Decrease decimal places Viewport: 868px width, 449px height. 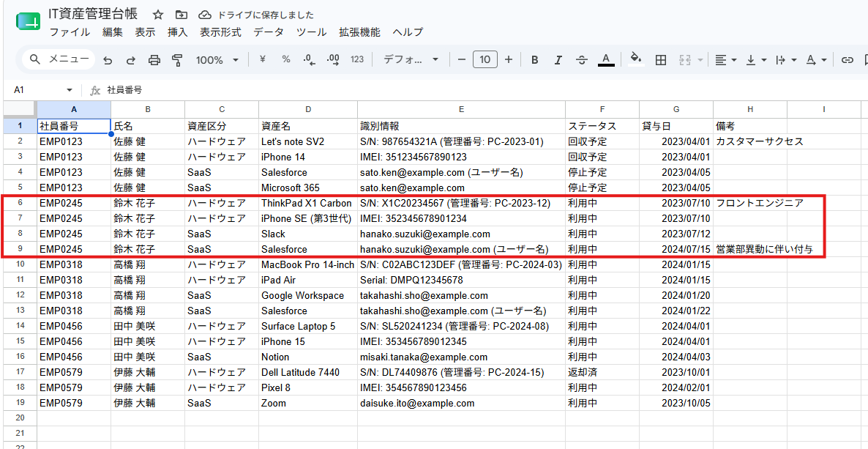coord(310,59)
